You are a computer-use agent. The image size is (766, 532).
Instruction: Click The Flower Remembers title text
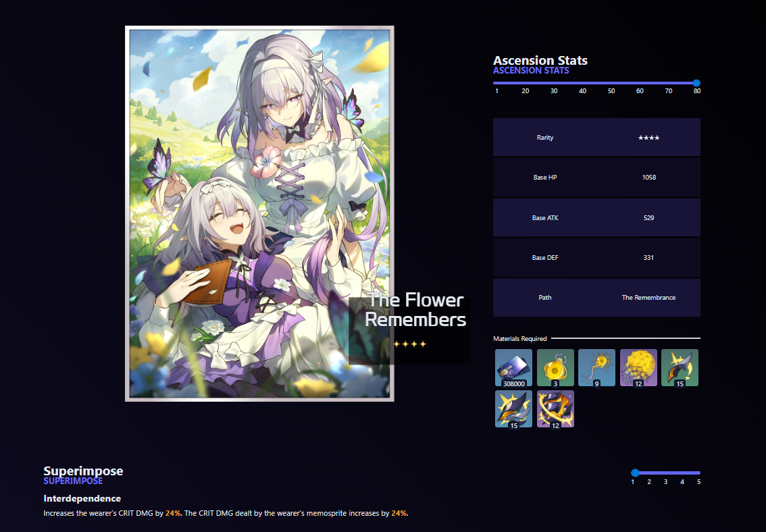(x=415, y=309)
